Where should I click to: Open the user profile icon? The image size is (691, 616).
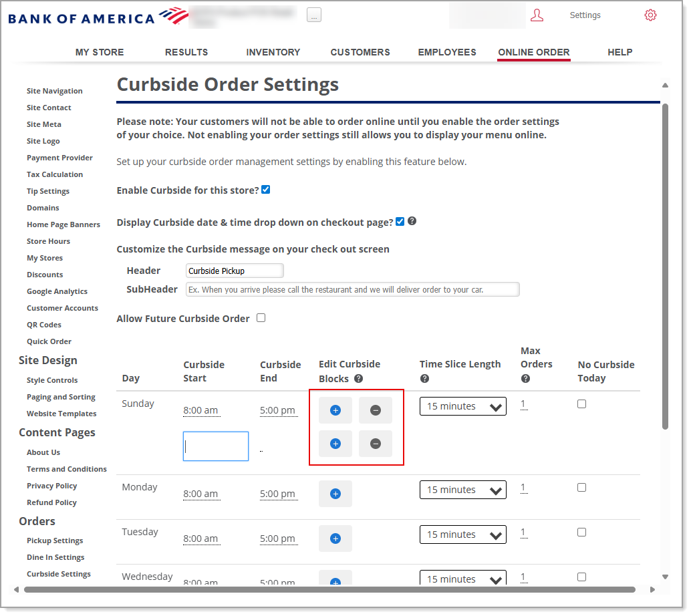coord(537,15)
